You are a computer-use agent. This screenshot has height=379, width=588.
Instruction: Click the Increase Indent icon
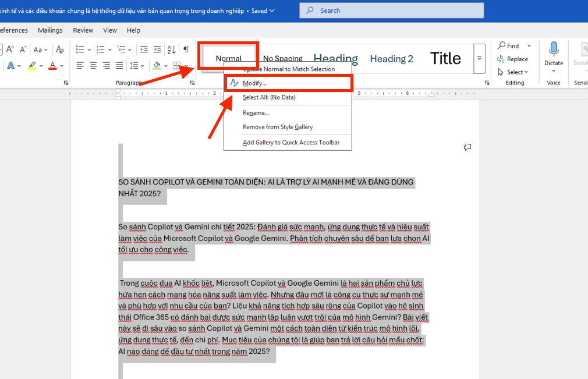(x=157, y=50)
